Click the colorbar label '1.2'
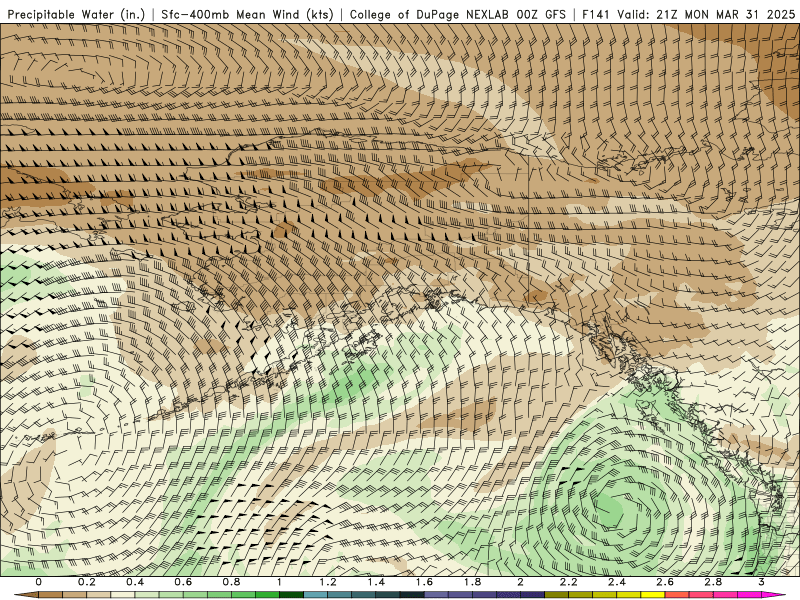Viewport: 800px width, 600px height. (x=328, y=582)
